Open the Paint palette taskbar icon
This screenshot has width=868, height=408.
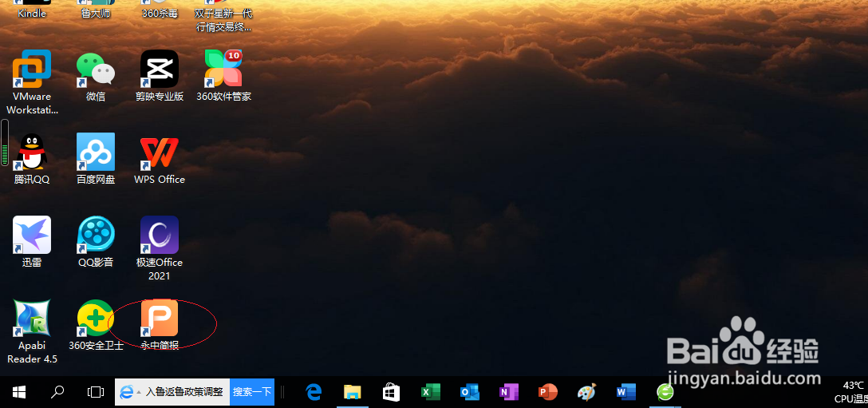pos(586,392)
